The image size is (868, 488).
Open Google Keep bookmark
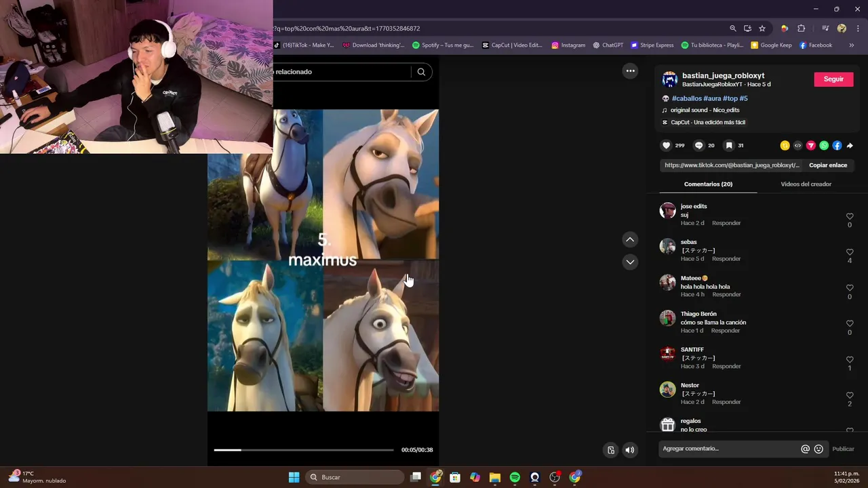pos(771,45)
